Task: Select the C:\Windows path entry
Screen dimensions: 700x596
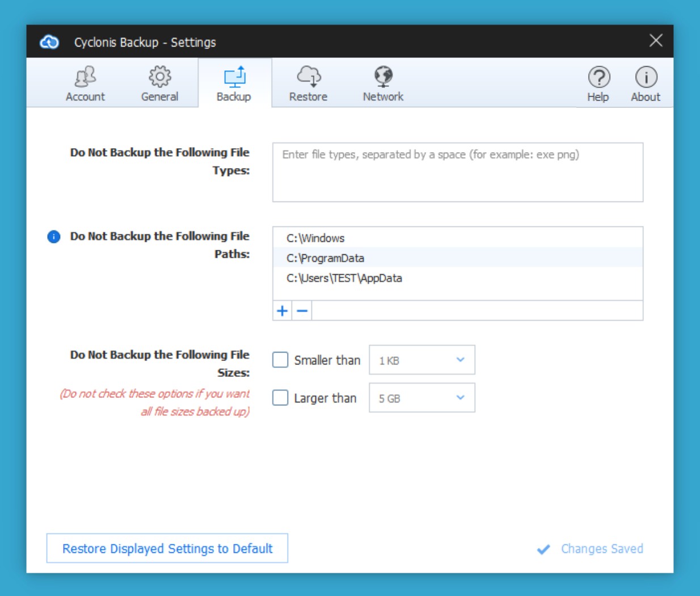Action: [x=315, y=238]
